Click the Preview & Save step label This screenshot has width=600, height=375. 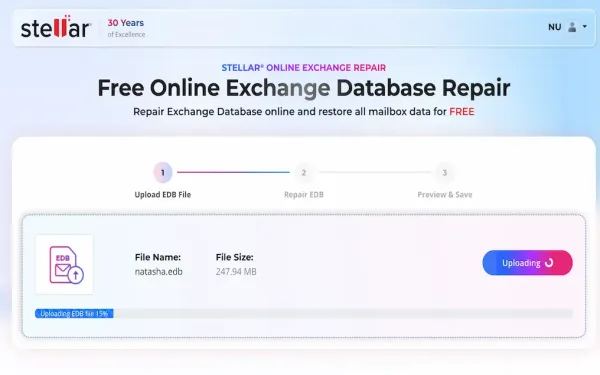445,194
